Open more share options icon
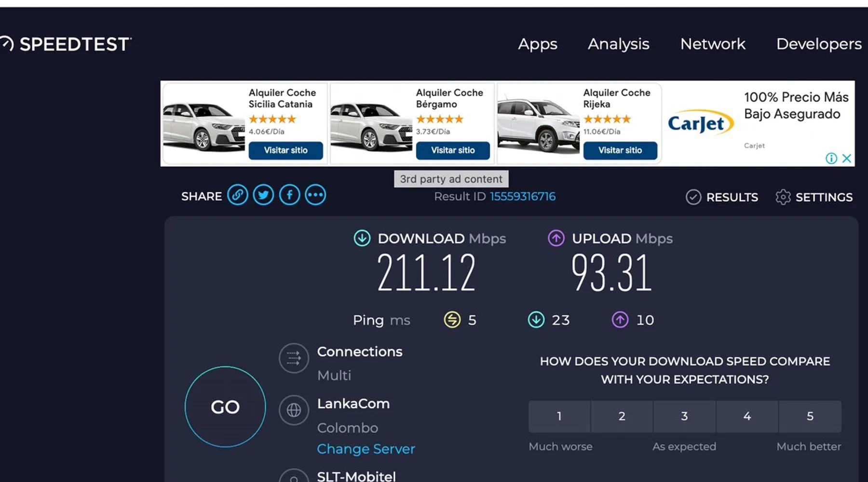Screen dimensions: 868x482 (x=315, y=195)
